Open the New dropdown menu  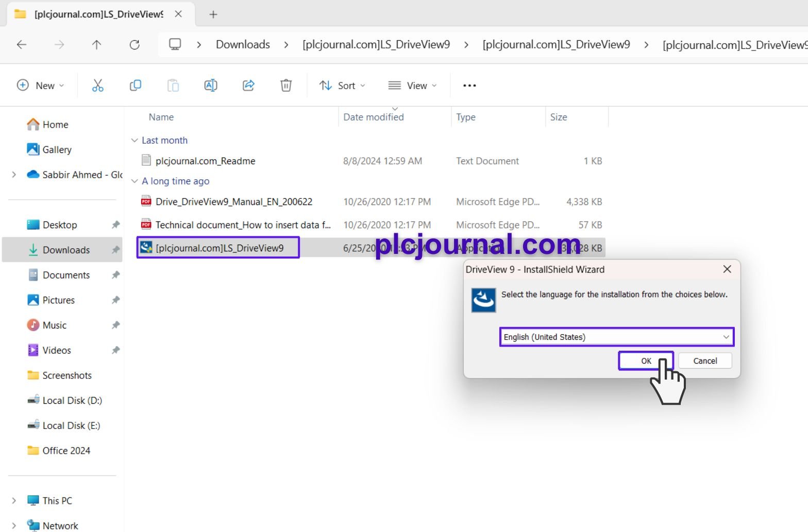point(41,85)
